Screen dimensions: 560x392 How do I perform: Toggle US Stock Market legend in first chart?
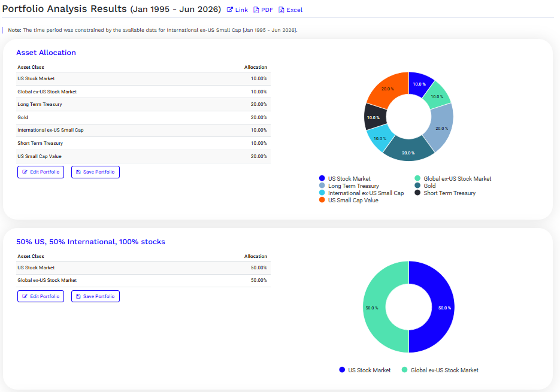pos(345,178)
